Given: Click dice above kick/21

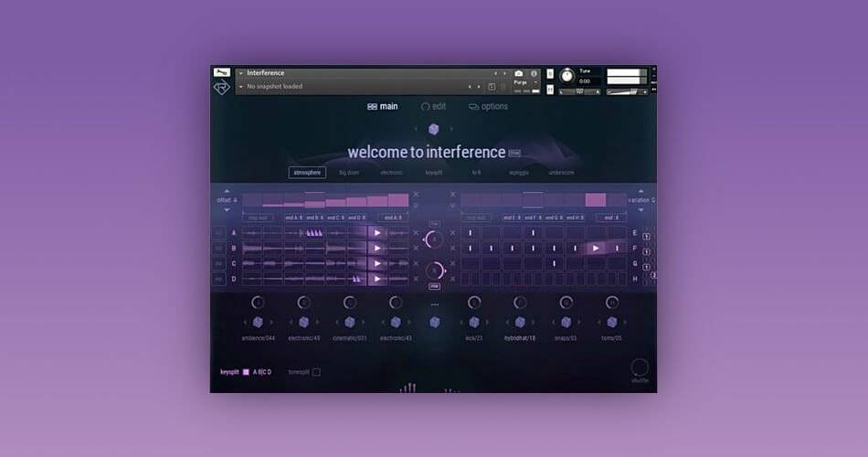Looking at the screenshot, I should [x=474, y=322].
